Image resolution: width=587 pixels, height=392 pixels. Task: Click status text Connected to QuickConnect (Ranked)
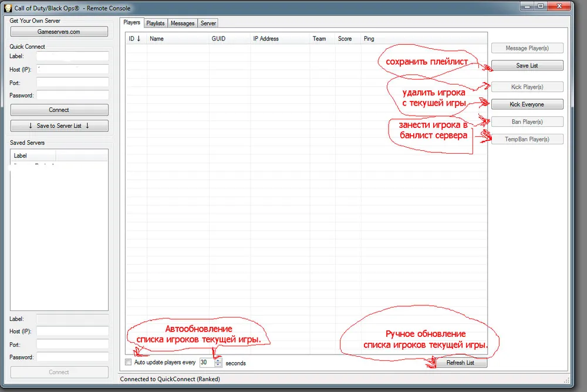tap(170, 379)
